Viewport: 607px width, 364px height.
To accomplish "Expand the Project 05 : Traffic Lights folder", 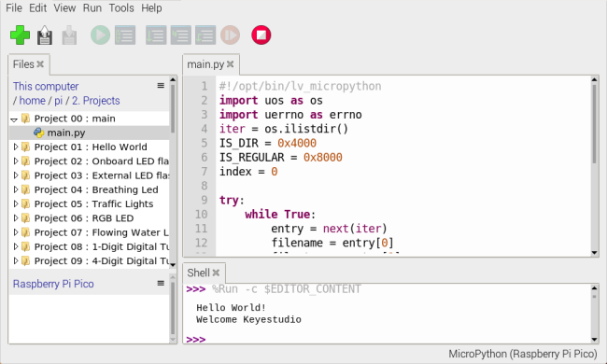I will pos(16,203).
